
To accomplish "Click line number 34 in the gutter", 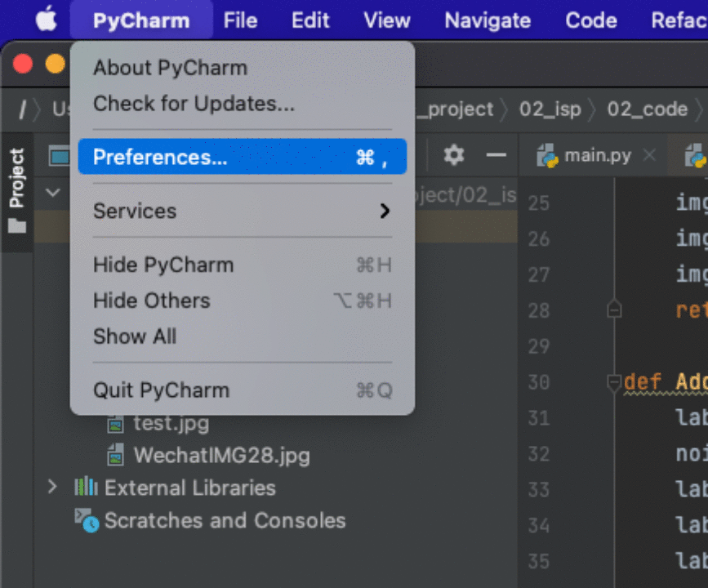I will (539, 526).
